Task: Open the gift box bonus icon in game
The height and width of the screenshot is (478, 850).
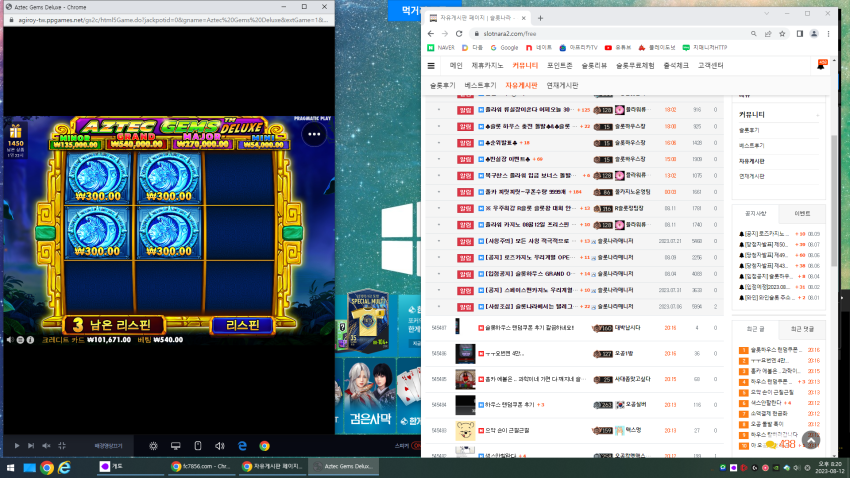Action: (15, 131)
